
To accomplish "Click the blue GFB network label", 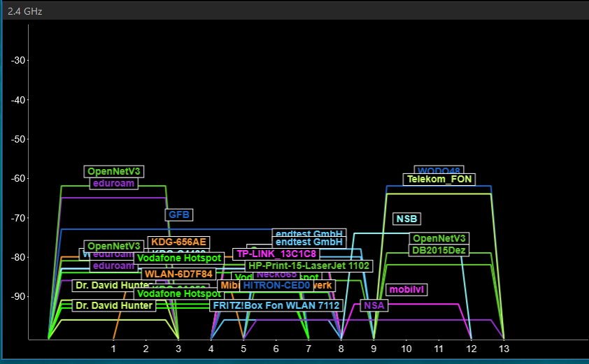I will 179,214.
